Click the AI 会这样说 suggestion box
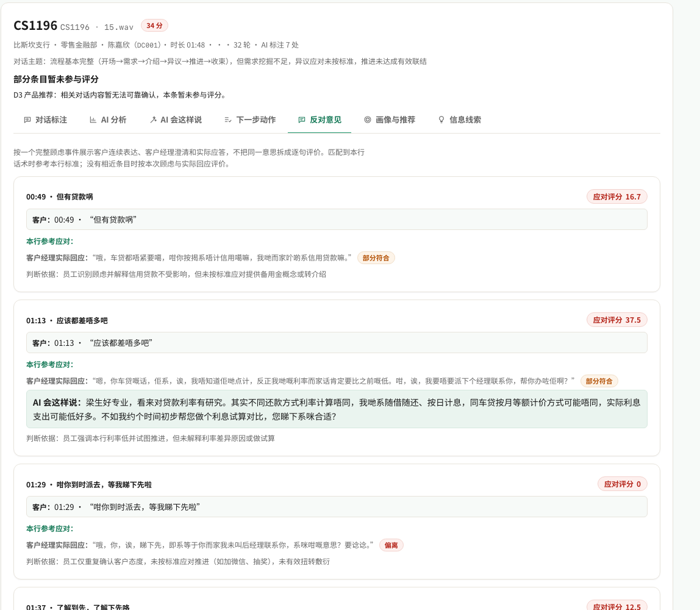Screen dimensions: 700x610 (337, 409)
